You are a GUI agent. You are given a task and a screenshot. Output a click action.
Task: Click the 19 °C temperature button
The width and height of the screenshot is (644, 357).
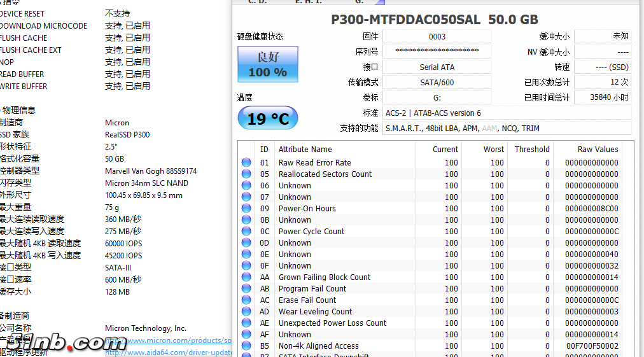(267, 118)
